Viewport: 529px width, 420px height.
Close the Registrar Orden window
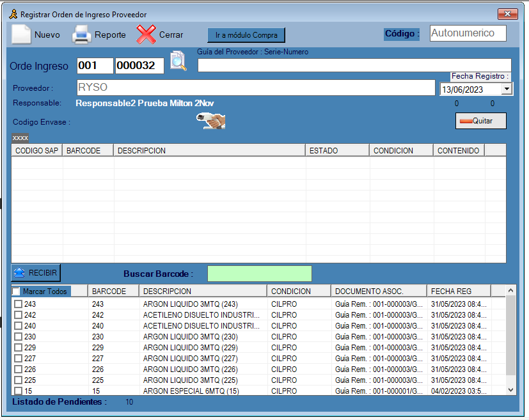[507, 14]
